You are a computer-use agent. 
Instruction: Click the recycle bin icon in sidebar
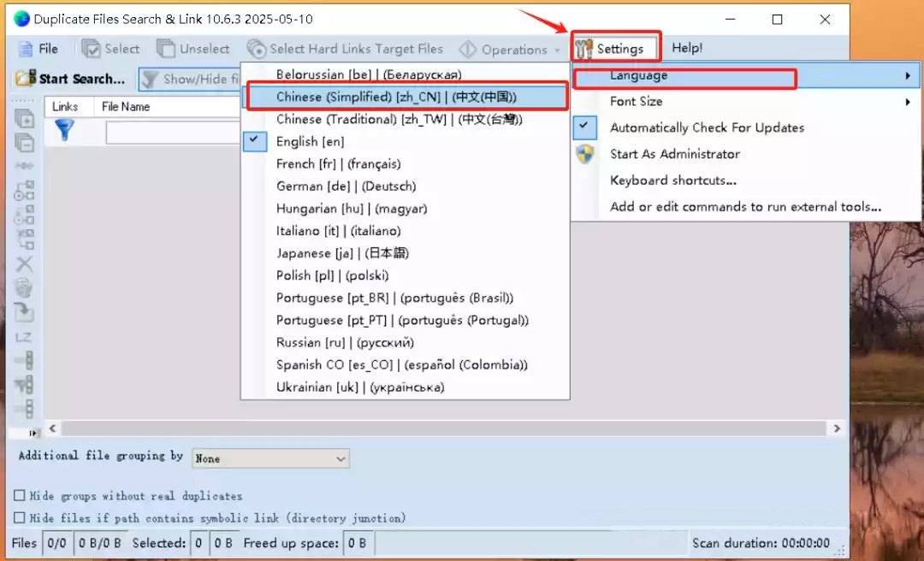click(x=24, y=288)
